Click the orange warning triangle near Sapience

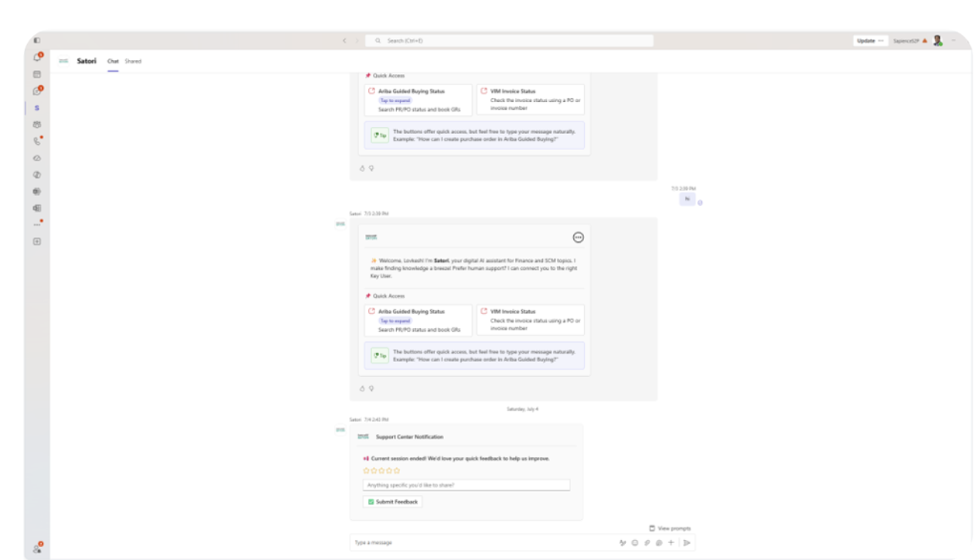925,40
